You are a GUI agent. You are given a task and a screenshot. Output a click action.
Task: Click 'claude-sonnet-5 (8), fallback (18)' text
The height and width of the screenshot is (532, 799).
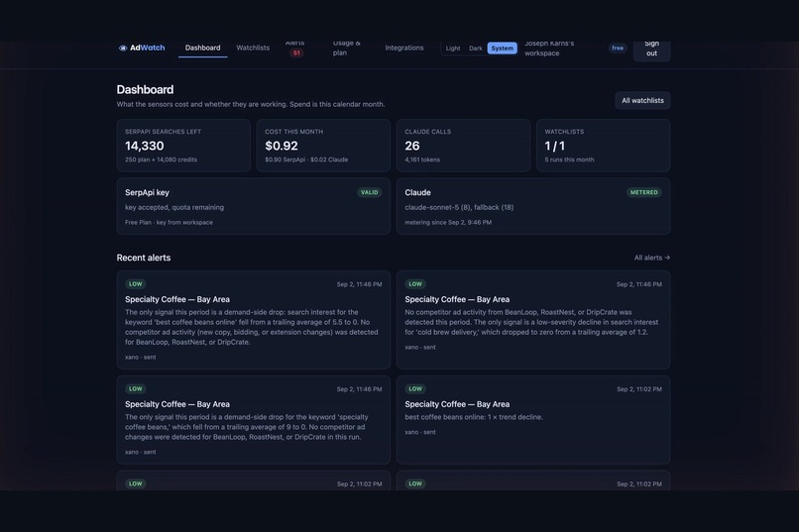pos(459,207)
